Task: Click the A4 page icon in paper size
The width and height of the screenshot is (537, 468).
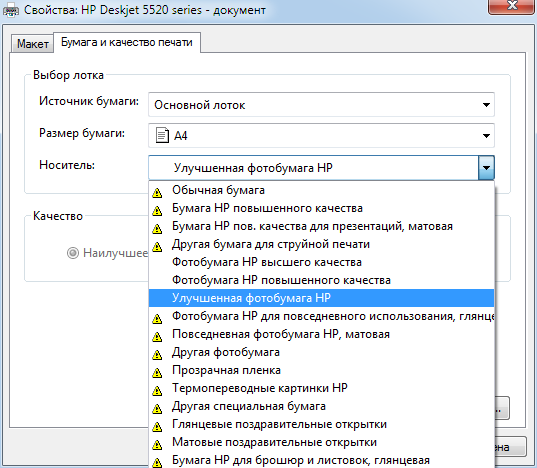Action: 162,135
